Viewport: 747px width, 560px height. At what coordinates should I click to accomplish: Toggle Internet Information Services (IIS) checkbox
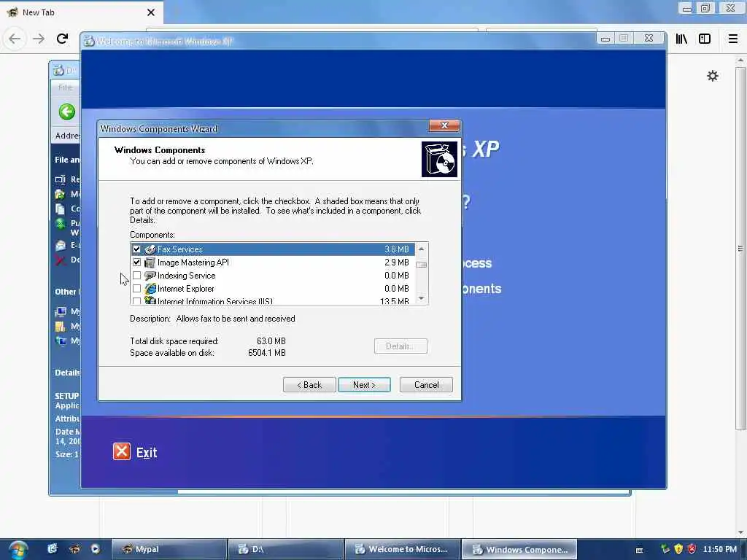point(136,301)
